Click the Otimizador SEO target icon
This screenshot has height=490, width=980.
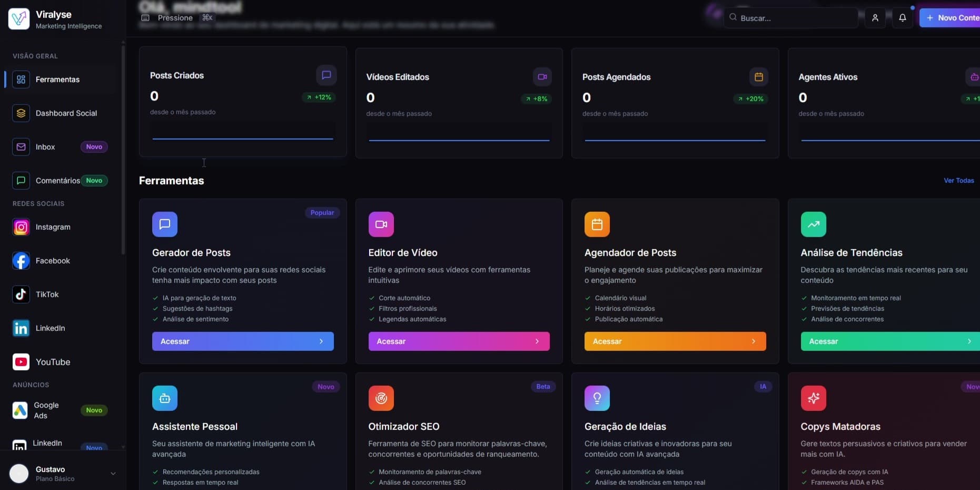pyautogui.click(x=381, y=398)
